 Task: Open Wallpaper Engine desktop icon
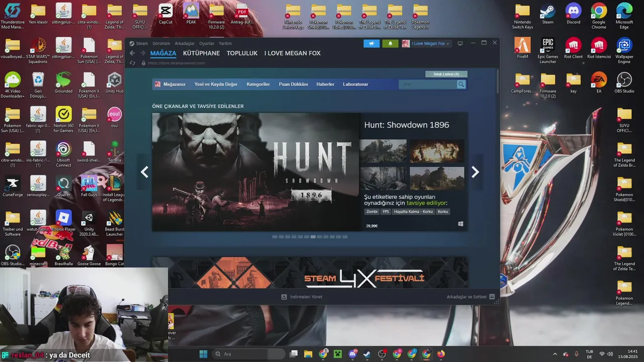coord(624,51)
